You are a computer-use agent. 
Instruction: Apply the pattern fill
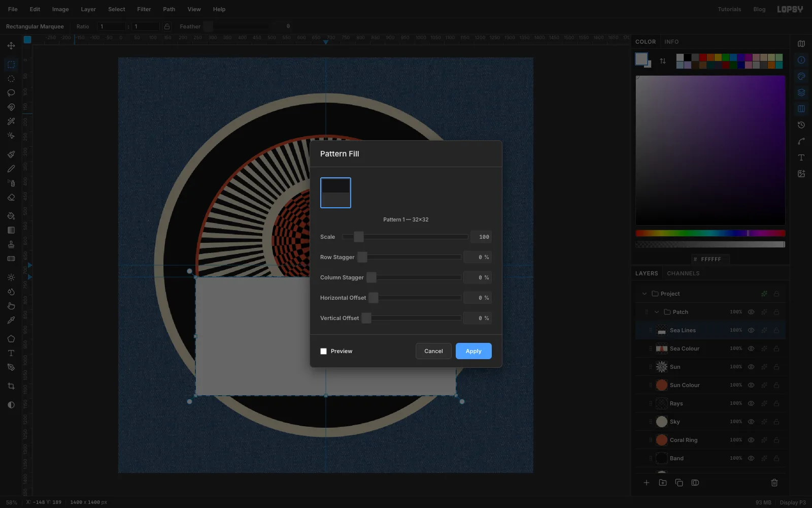pos(473,351)
